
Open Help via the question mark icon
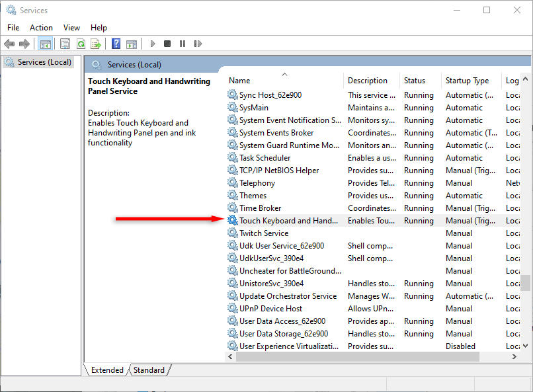[116, 44]
